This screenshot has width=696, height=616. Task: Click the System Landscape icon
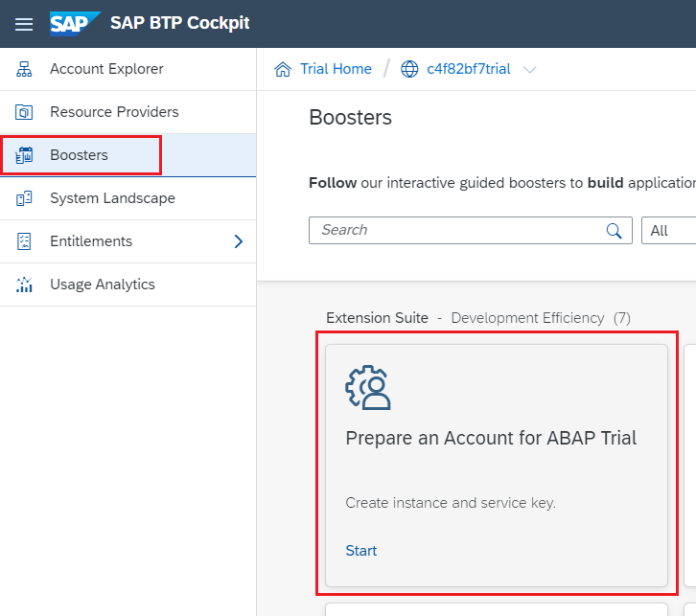[24, 198]
